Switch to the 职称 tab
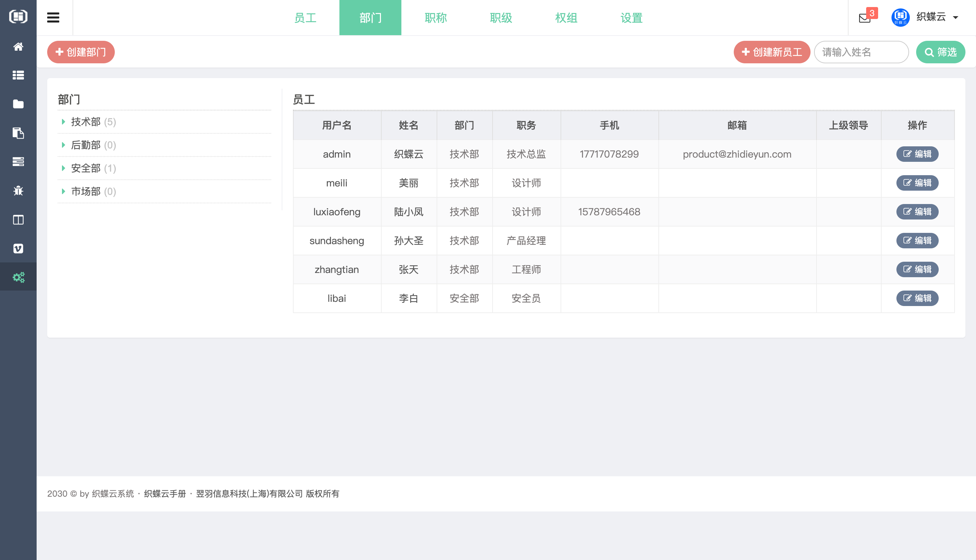976x560 pixels. (435, 18)
